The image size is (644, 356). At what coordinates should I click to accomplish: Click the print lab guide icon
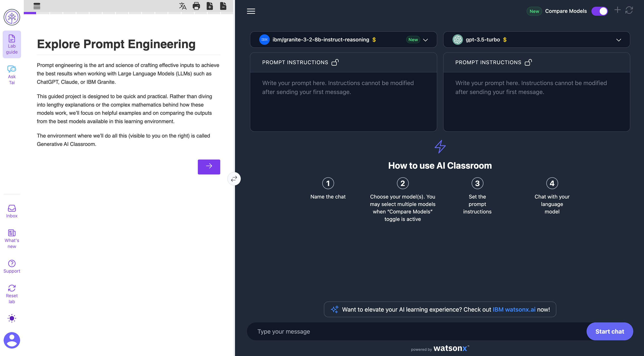(x=196, y=6)
